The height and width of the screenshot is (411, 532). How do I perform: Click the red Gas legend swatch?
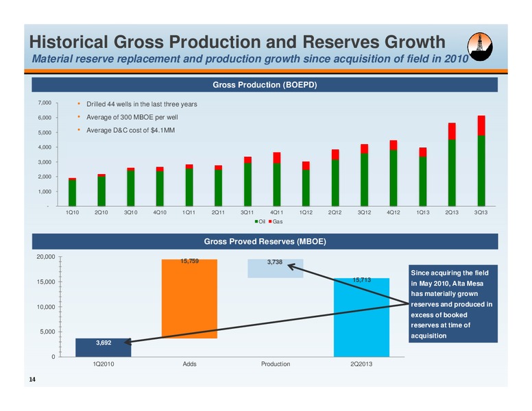tap(270, 221)
